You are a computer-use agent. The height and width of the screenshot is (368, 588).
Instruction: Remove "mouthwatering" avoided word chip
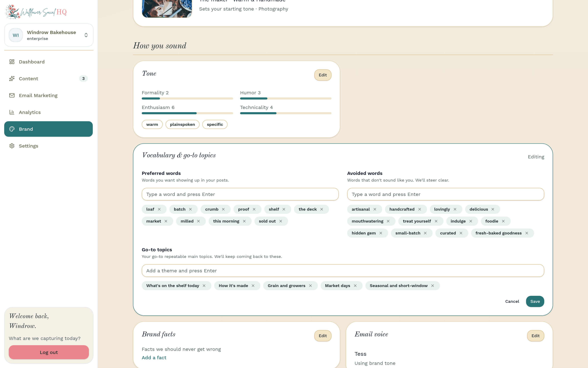click(388, 221)
